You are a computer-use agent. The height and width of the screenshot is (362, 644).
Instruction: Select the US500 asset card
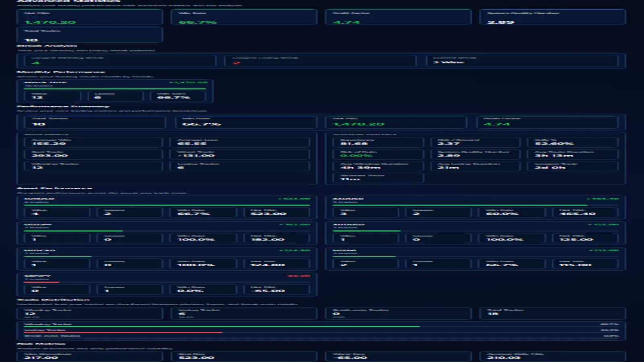tap(475, 259)
